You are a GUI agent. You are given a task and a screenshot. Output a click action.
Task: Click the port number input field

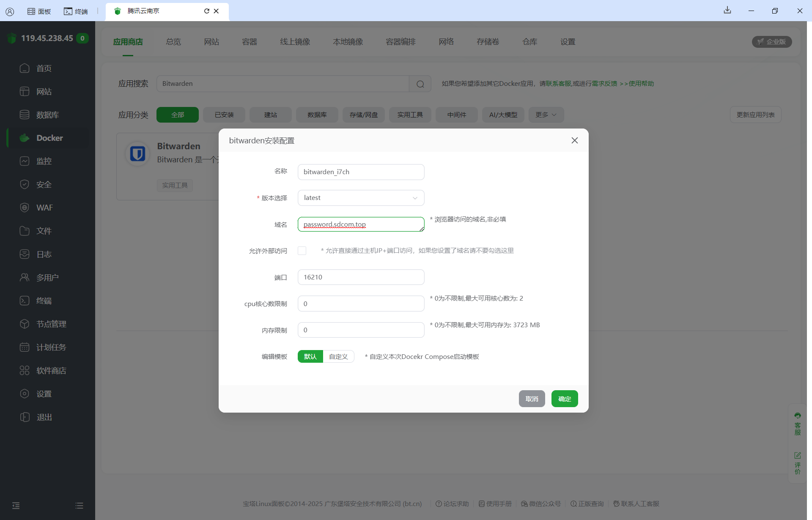point(361,277)
